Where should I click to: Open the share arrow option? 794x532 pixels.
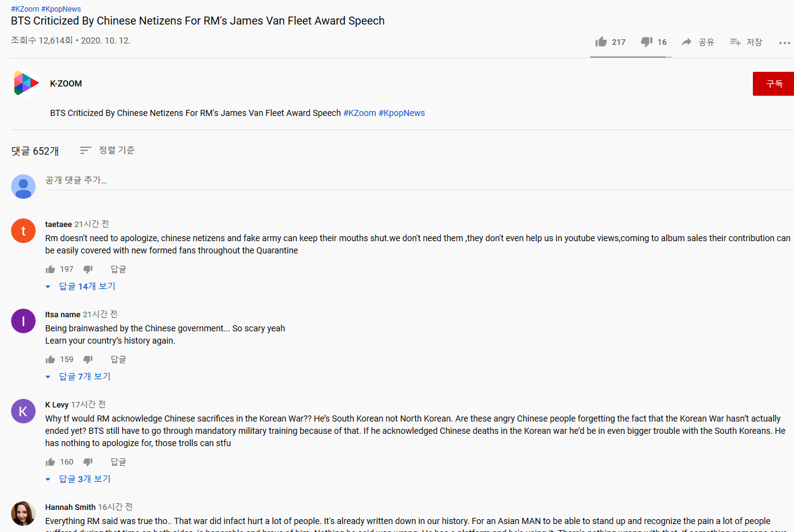(687, 42)
